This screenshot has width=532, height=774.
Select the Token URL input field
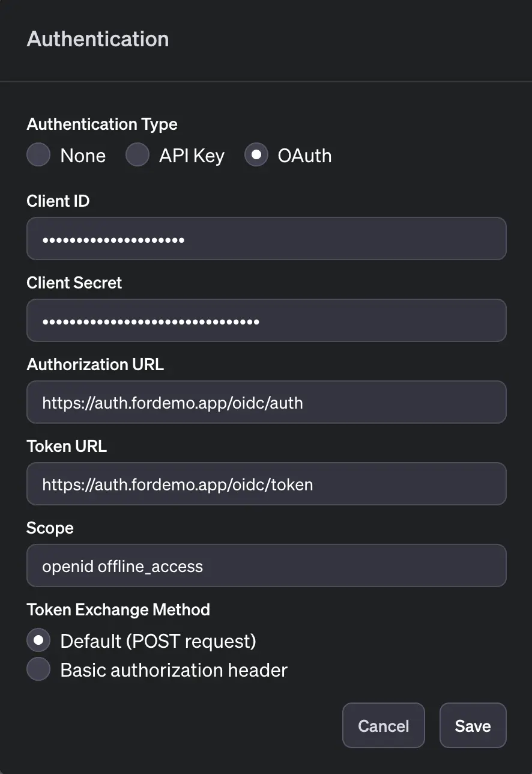pos(266,484)
